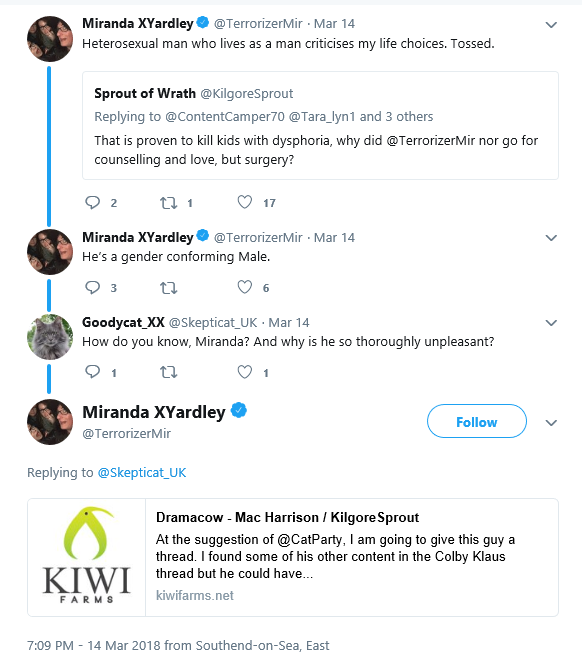Open the kiwifarms.net link card title
The image size is (582, 662).
(x=287, y=517)
